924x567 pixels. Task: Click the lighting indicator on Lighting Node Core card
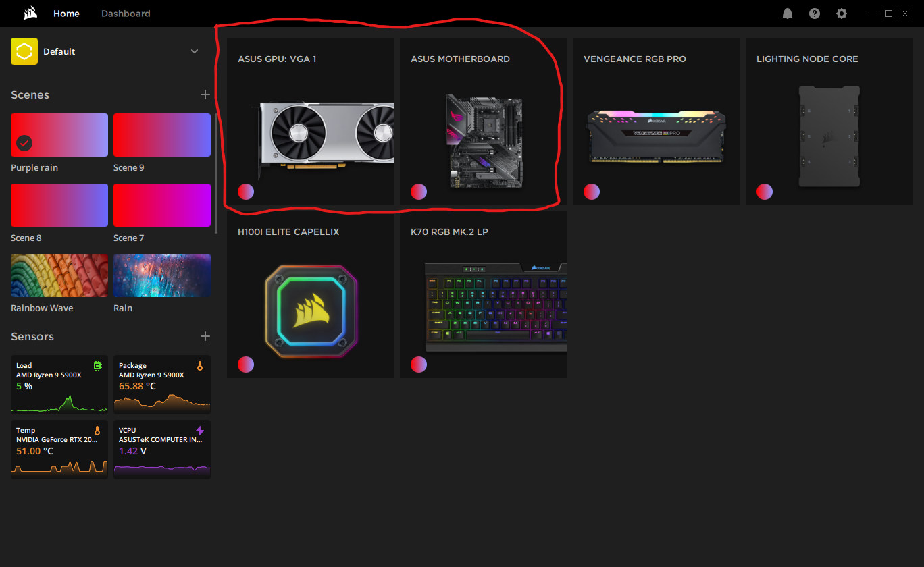765,192
